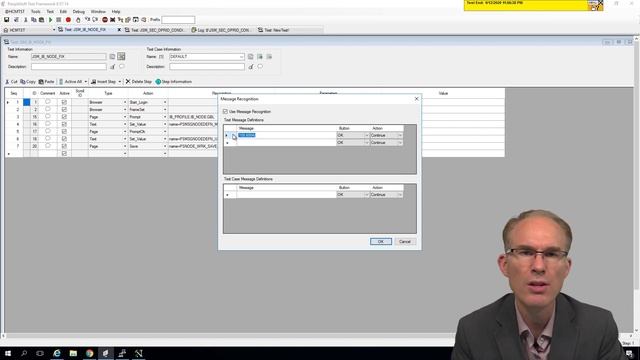The height and width of the screenshot is (360, 640).
Task: Click the Help menu
Action: click(x=116, y=11)
